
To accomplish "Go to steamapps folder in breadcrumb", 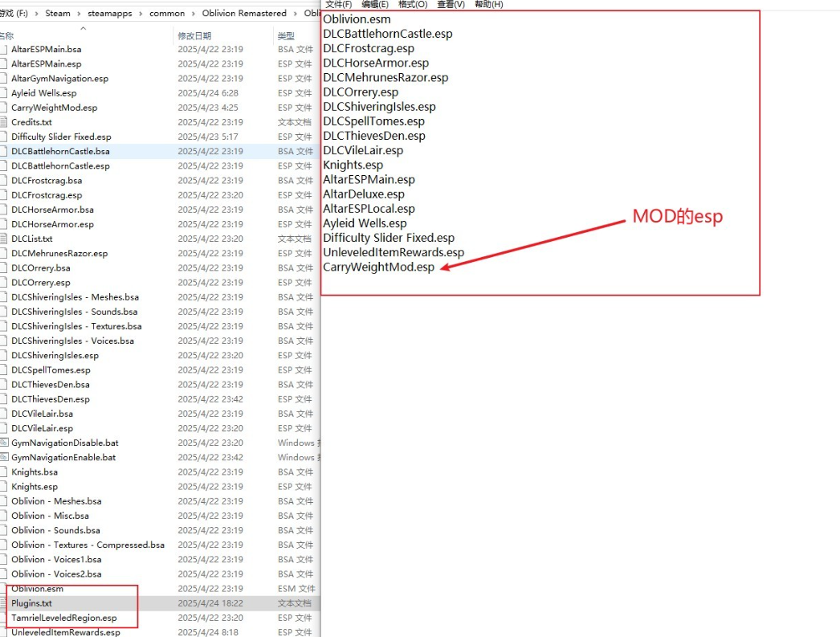I will point(110,13).
